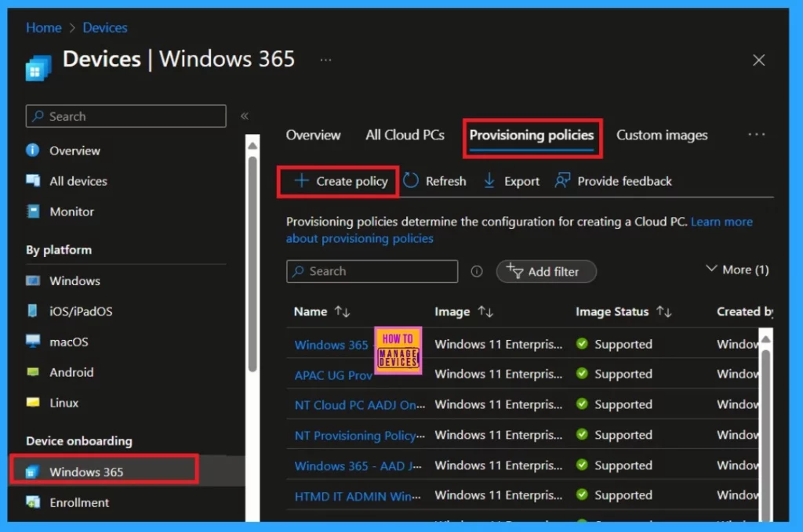The height and width of the screenshot is (532, 803).
Task: Click Windows 11 Enterprise image in HTMD row
Action: pos(498,495)
